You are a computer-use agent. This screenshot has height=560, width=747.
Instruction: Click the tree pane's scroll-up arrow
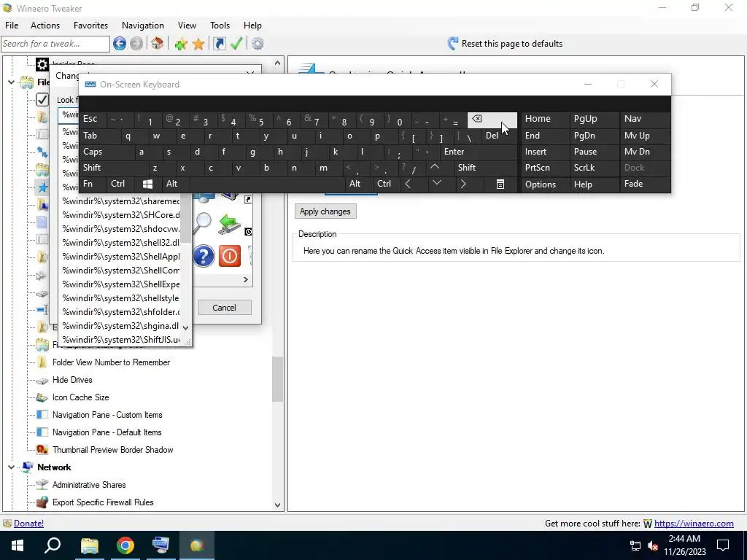277,63
